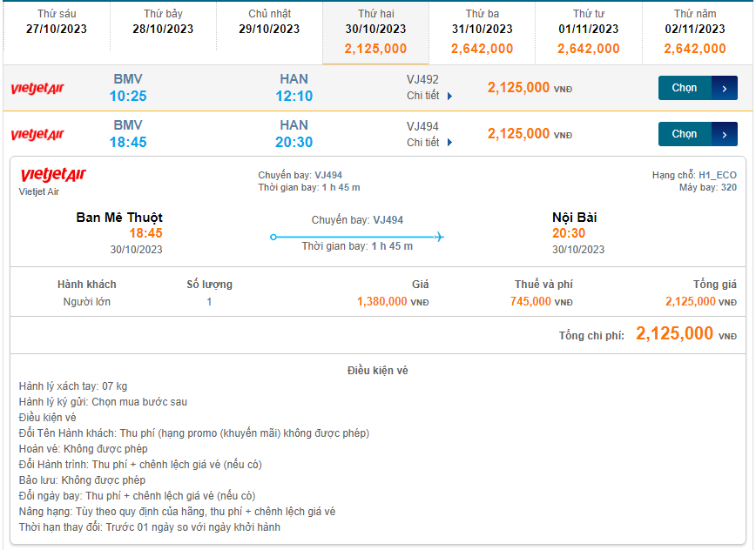Choose the 10:25 flight VJ492 with Chọn

click(685, 89)
